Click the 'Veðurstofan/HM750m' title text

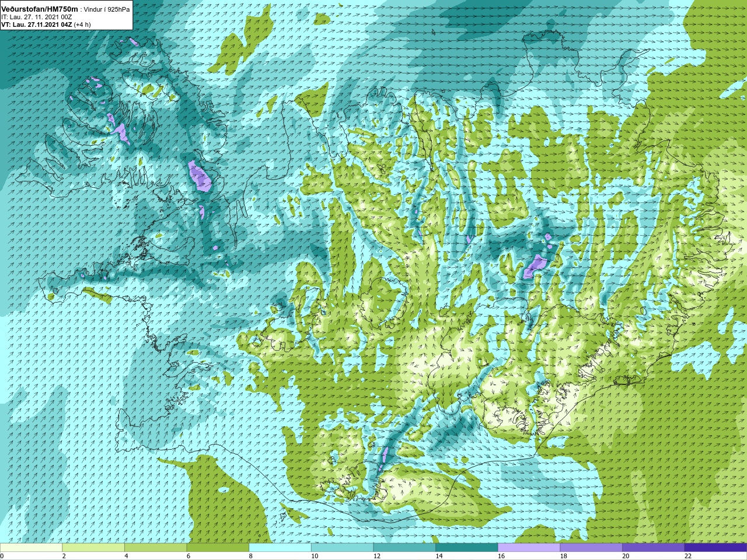(x=40, y=9)
